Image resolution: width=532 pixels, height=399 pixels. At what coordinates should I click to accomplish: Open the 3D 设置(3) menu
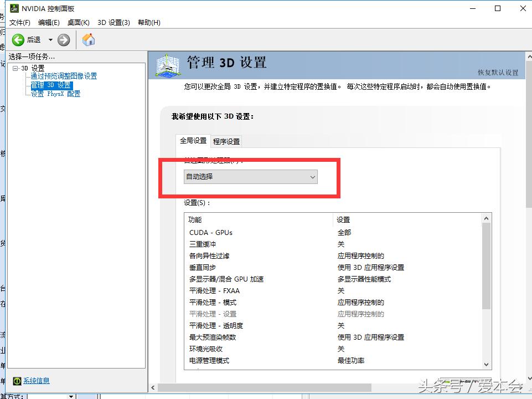115,23
